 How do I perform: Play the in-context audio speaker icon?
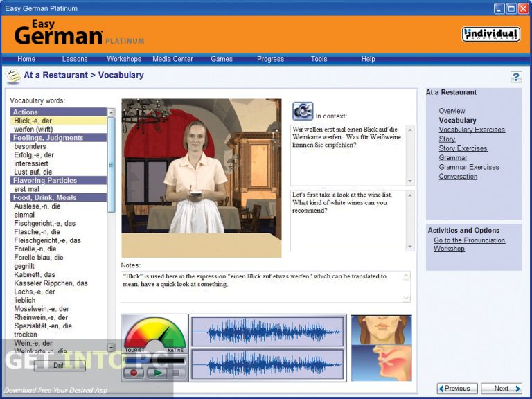[303, 111]
